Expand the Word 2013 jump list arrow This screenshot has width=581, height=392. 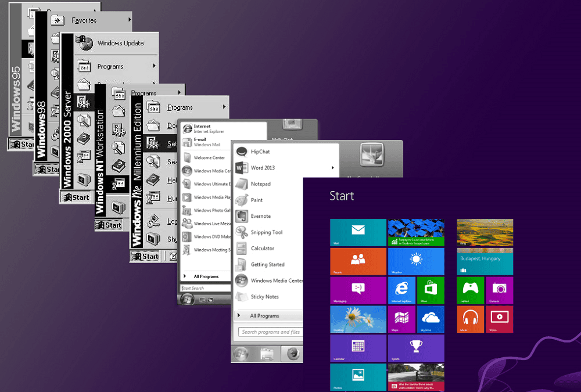pos(333,168)
